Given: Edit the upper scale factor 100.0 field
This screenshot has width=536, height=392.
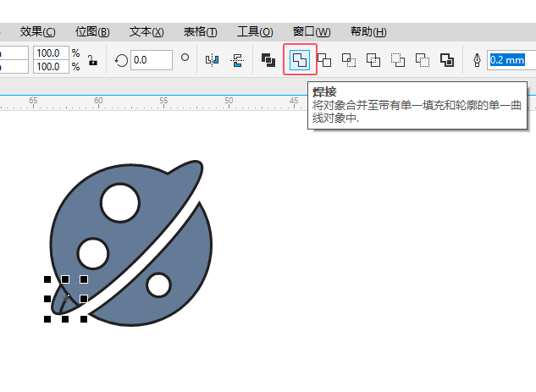Looking at the screenshot, I should 52,53.
